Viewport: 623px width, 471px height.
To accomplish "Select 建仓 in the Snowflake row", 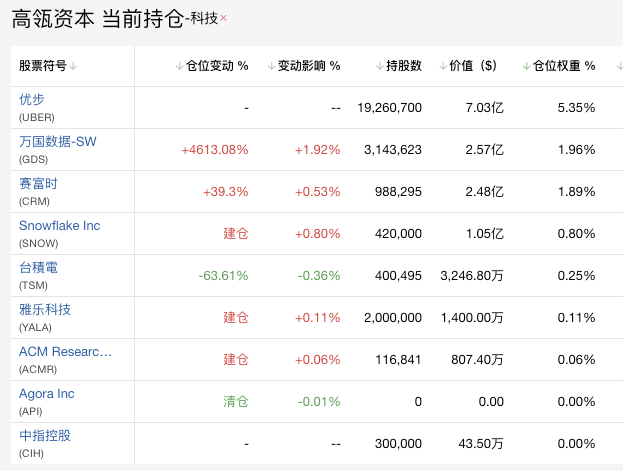I will 236,234.
